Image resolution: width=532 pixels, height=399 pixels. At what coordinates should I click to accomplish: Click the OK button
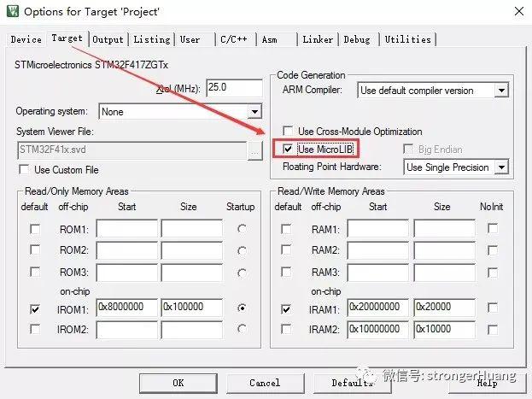click(178, 383)
